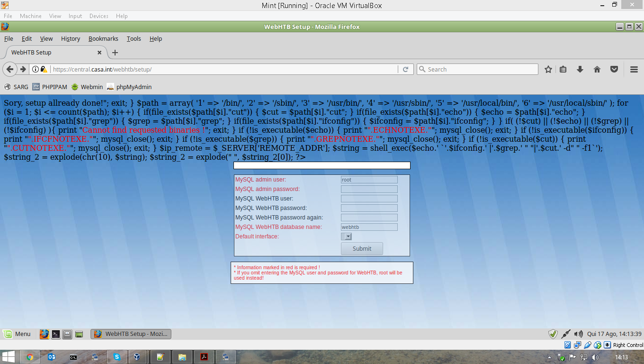Open Skype from Windows taskbar

(117, 357)
